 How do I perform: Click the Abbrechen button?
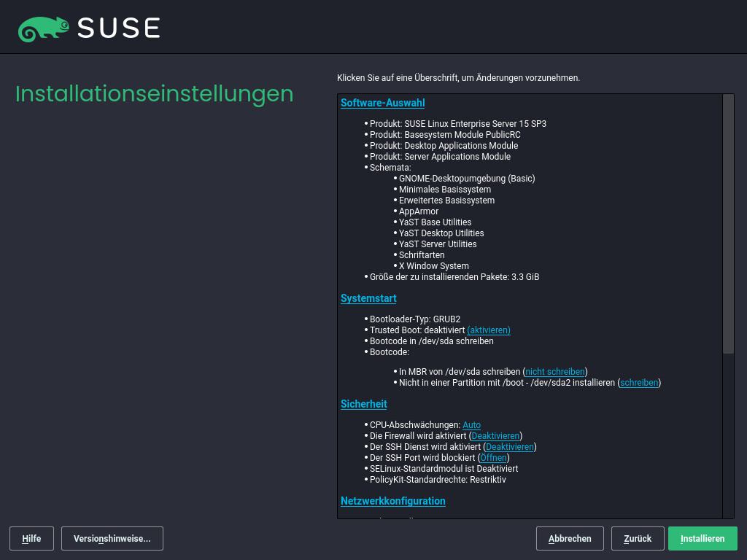coord(570,539)
